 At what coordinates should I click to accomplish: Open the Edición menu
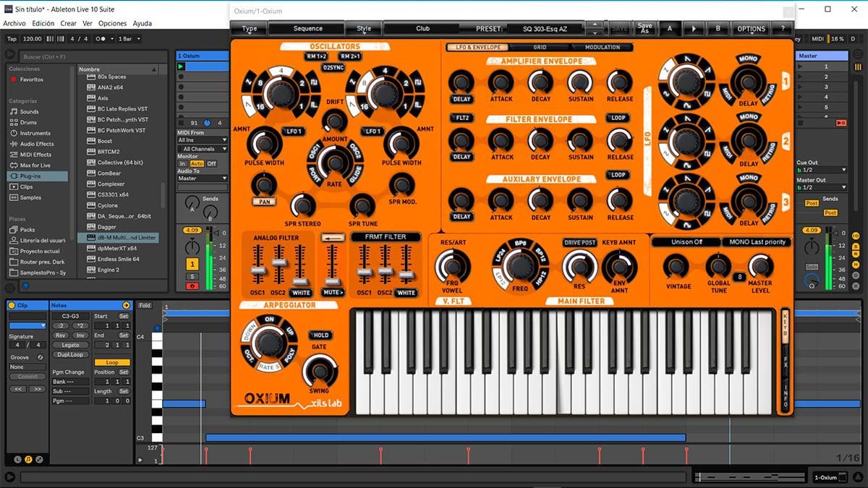click(x=43, y=23)
